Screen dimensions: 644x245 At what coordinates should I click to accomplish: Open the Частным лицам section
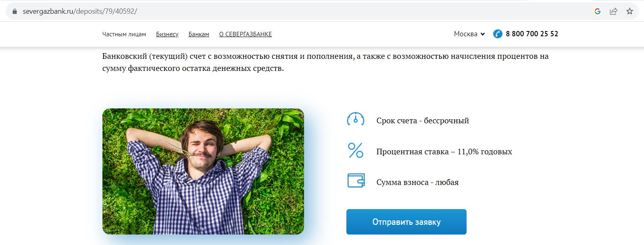pos(124,34)
